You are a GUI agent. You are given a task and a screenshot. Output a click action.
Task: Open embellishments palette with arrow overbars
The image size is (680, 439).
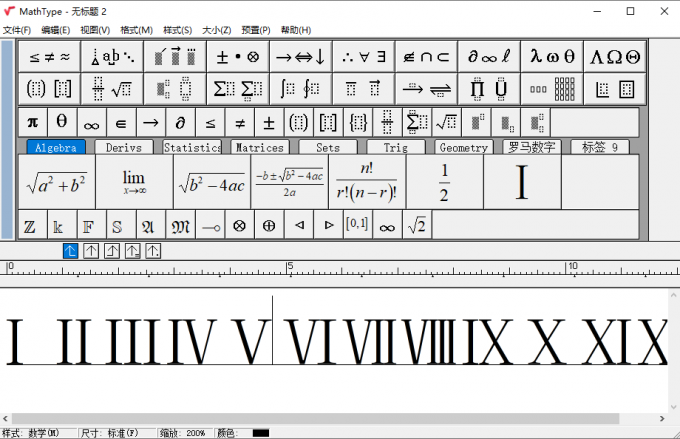tap(175, 56)
